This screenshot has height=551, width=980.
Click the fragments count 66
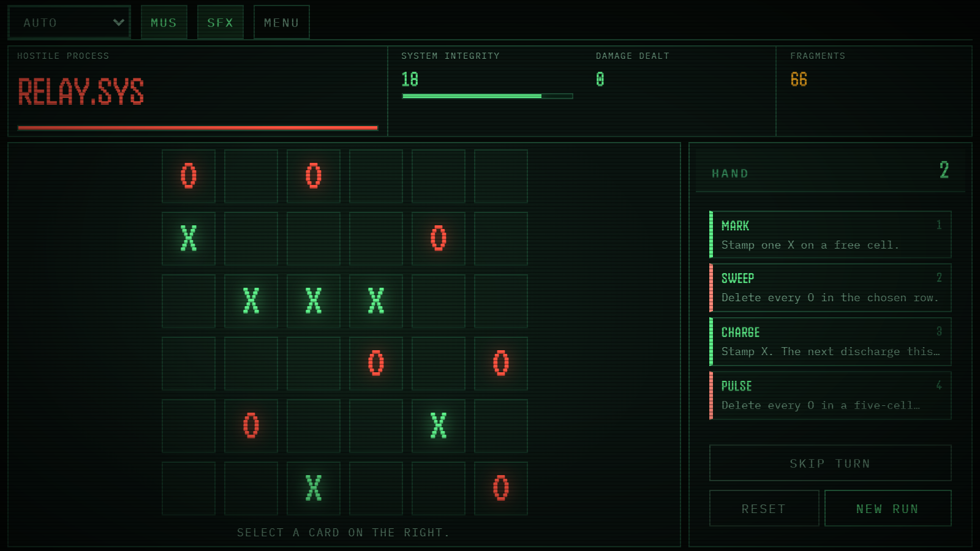(x=799, y=80)
